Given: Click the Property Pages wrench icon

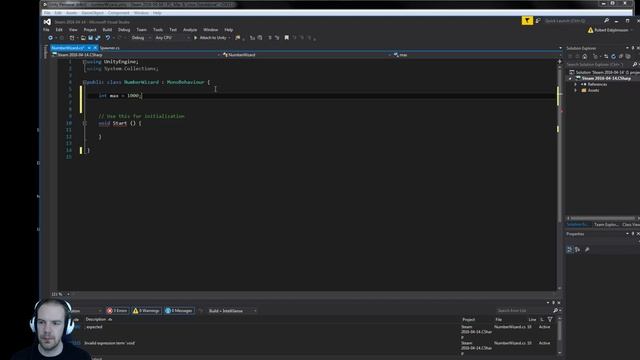Looking at the screenshot, I should (x=587, y=249).
